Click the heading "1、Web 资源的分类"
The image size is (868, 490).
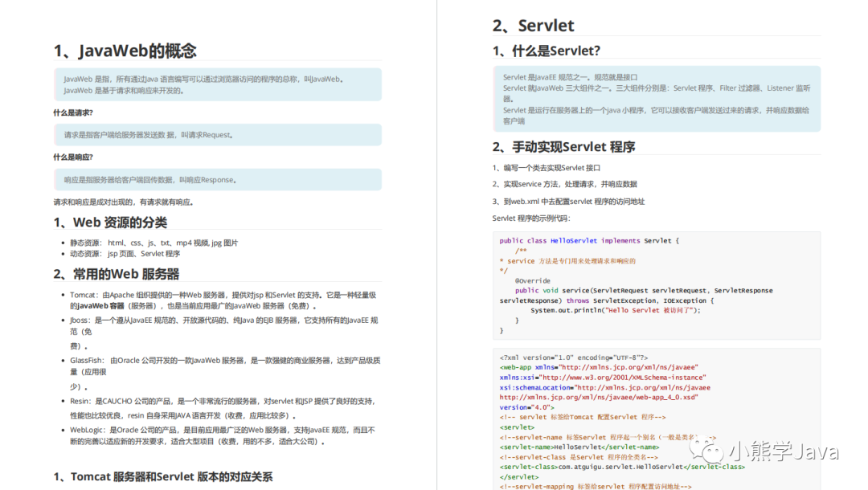pos(110,223)
